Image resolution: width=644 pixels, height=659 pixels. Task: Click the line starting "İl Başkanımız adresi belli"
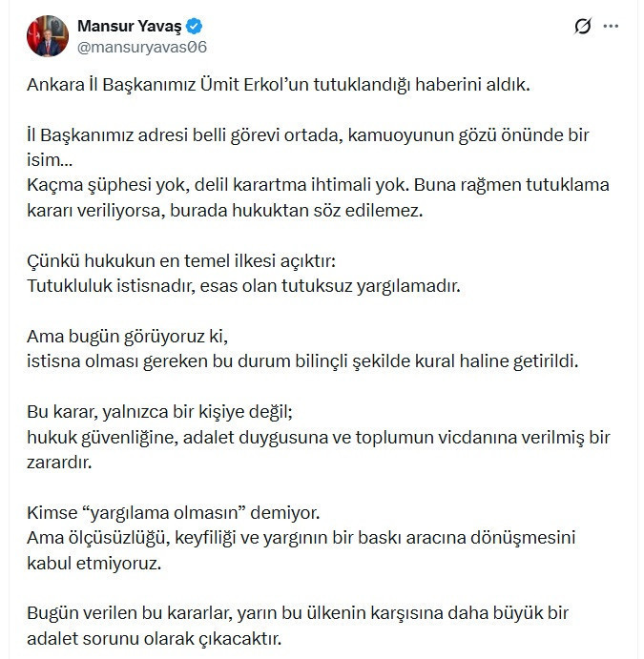coord(307,134)
